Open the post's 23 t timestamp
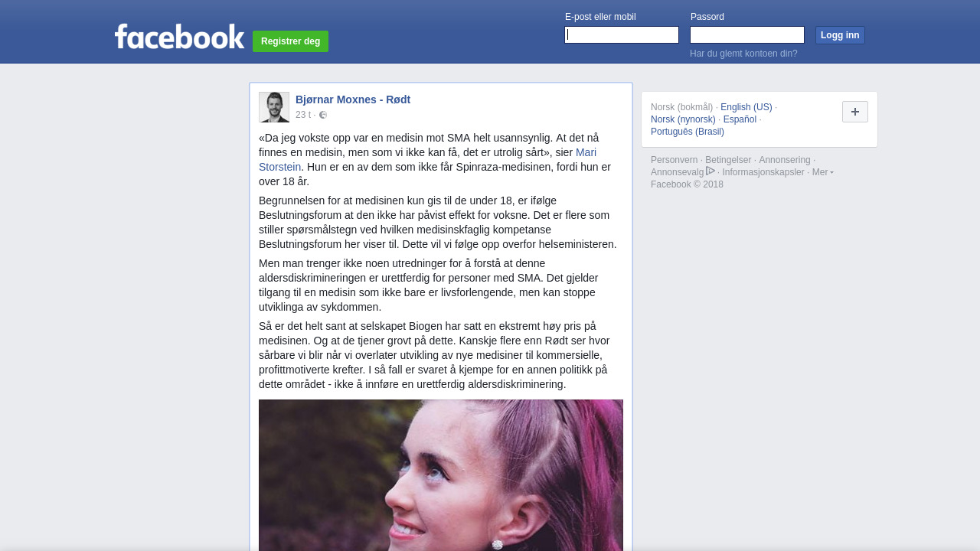 click(x=303, y=115)
